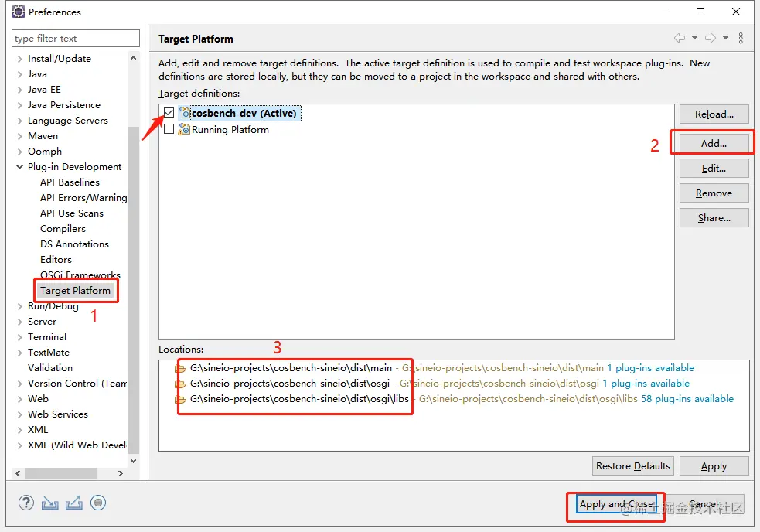Select API Errors/Warnings page

tap(83, 198)
